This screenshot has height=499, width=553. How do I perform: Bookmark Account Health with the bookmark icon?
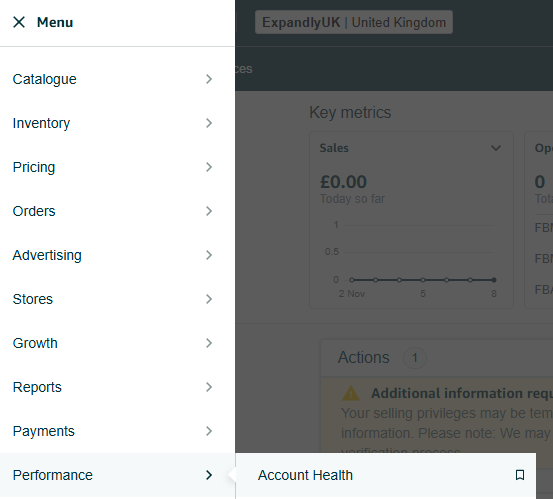pos(519,475)
